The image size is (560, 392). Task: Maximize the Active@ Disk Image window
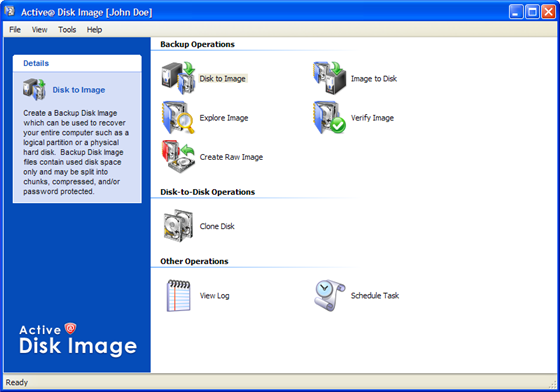[532, 12]
